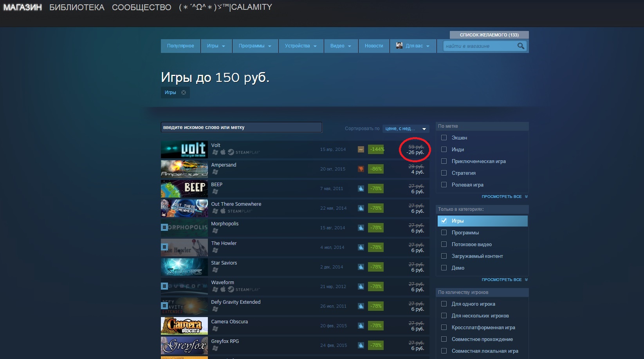Open the Новости store tab
Screen dimensions: 644x359
click(x=374, y=46)
